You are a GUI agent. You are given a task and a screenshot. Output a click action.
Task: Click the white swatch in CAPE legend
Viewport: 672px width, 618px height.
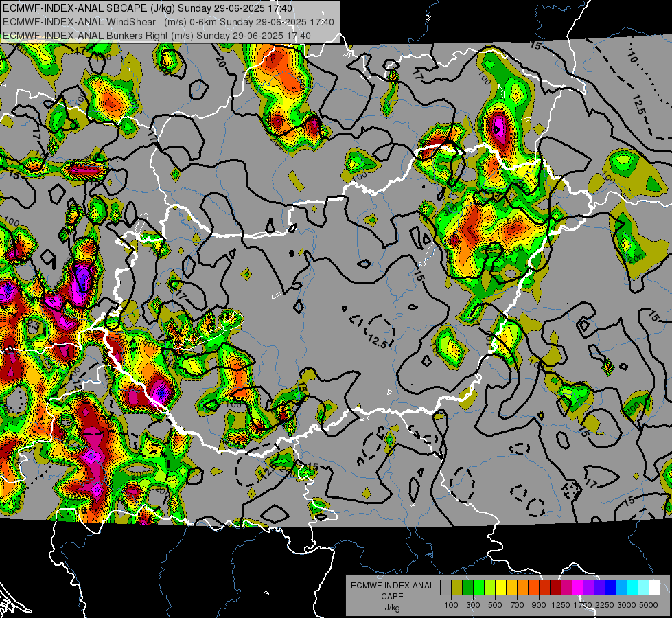655,588
